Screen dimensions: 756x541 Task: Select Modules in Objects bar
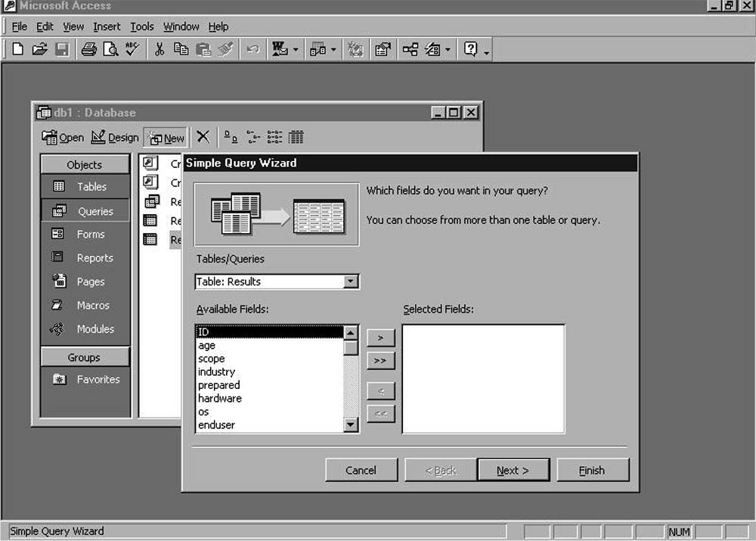(85, 328)
